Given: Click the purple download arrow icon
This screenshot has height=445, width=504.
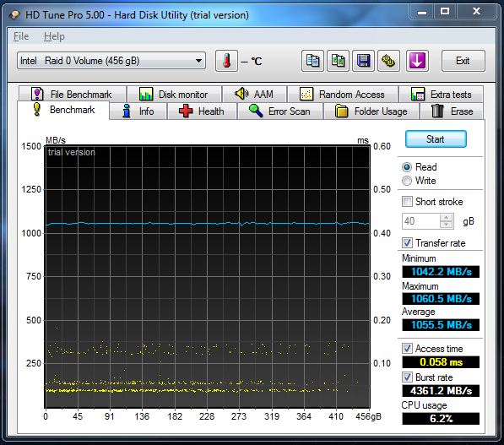Looking at the screenshot, I should pos(417,61).
